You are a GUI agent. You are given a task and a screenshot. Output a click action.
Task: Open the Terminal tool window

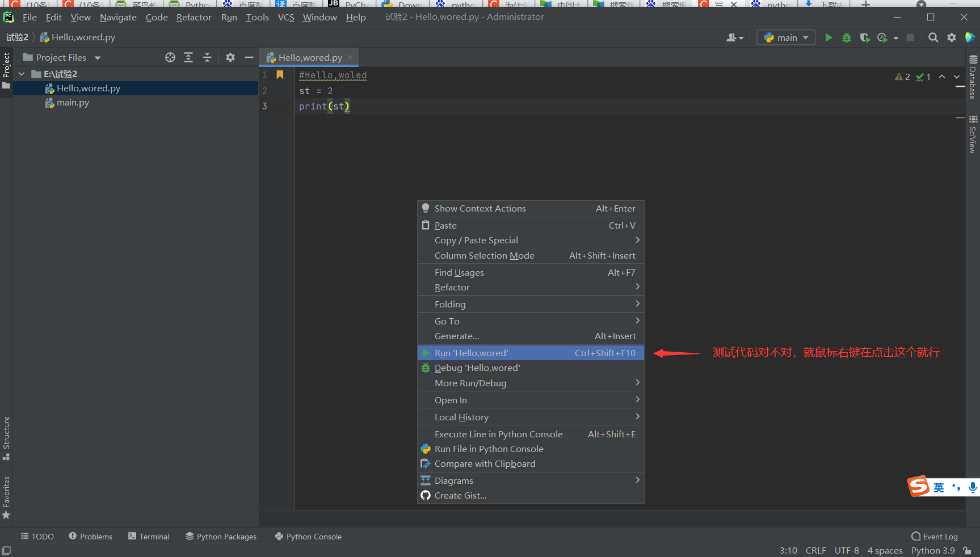(149, 536)
